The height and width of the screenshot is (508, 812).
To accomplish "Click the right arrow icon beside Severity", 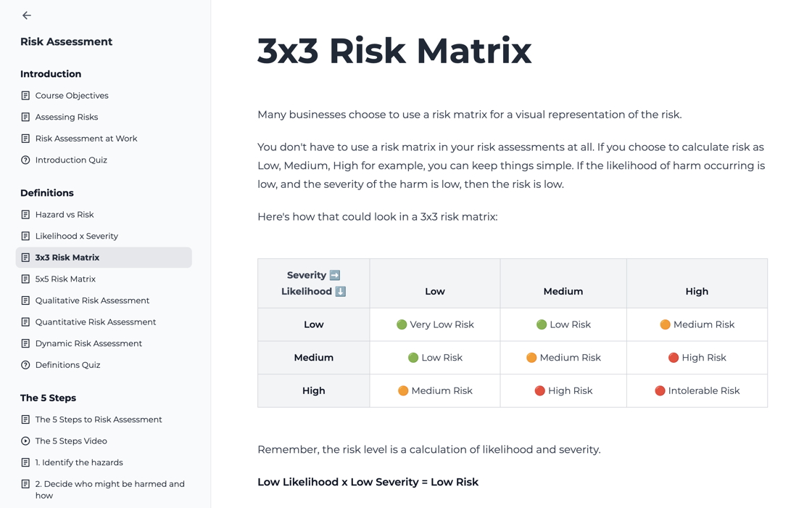I will point(336,275).
